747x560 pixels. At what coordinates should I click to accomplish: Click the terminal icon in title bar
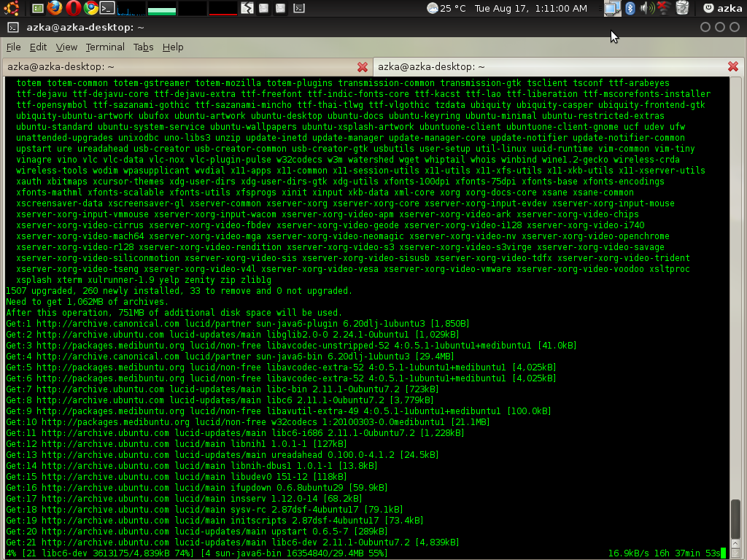(x=13, y=28)
